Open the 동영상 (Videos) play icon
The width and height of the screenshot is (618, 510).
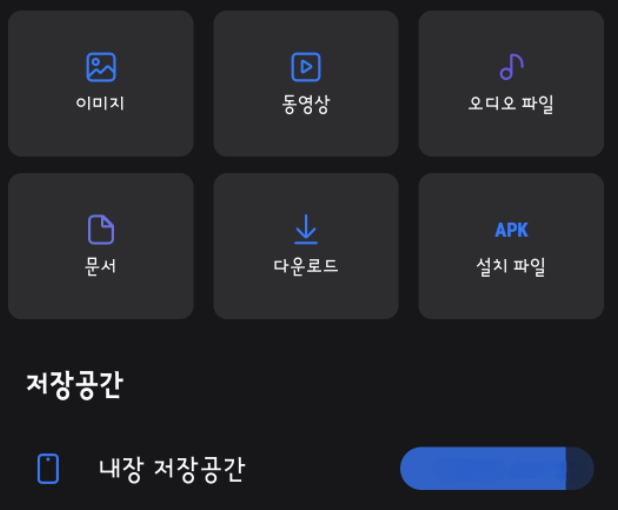pyautogui.click(x=306, y=67)
